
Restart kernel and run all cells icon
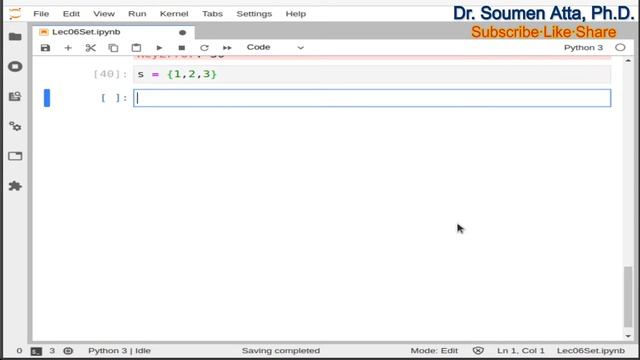(x=227, y=48)
